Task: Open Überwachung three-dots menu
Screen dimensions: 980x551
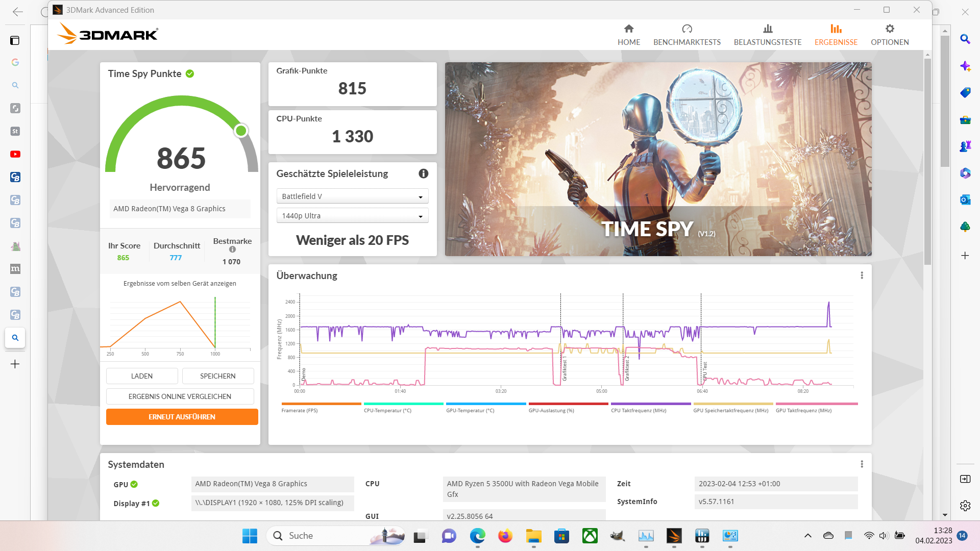Action: coord(862,275)
